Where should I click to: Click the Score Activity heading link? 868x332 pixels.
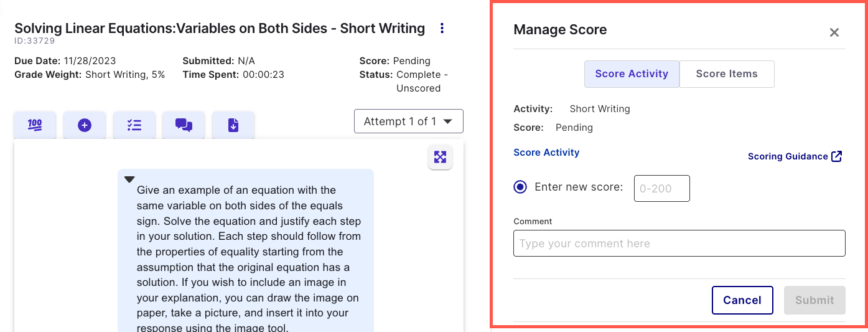pyautogui.click(x=546, y=153)
